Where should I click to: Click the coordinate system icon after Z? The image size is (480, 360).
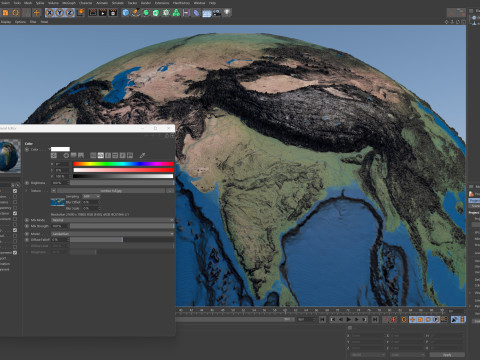81,13
